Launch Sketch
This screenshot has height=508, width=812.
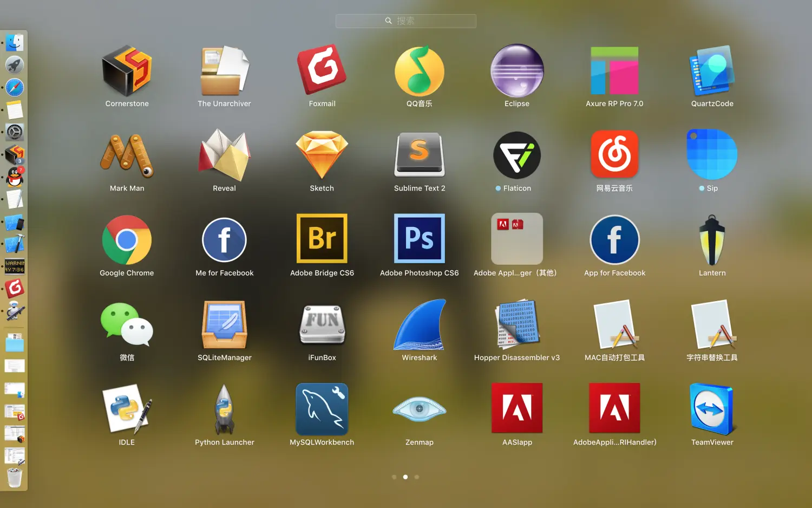click(322, 155)
